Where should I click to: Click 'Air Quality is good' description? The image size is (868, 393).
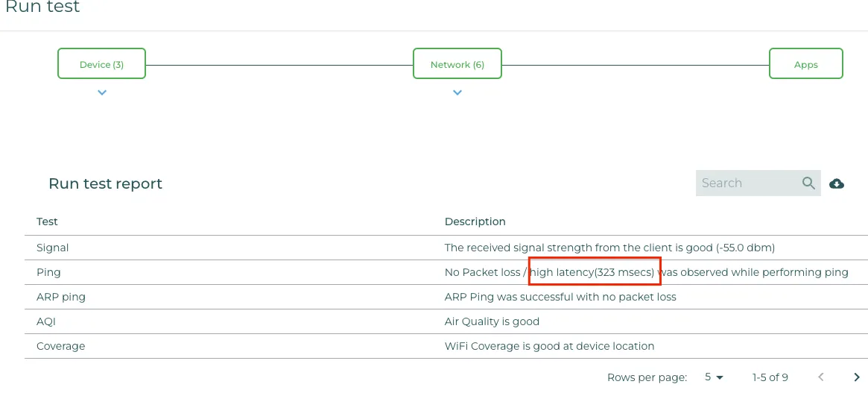pos(492,321)
